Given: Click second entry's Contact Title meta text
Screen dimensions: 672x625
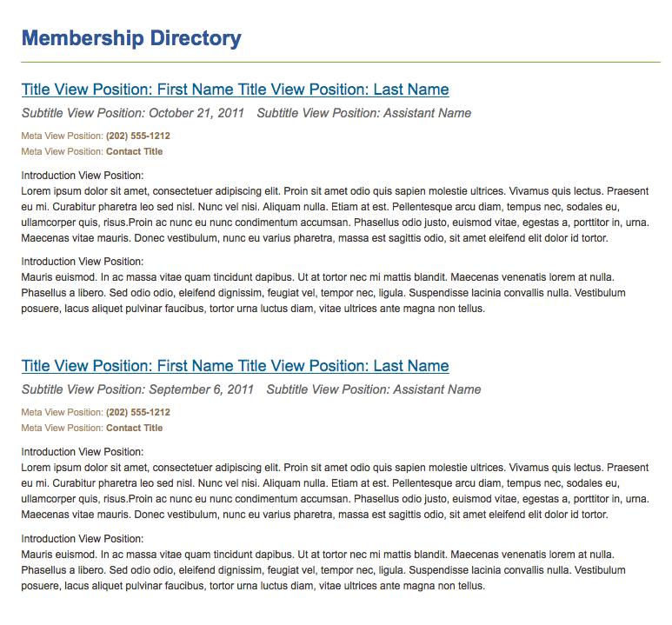Looking at the screenshot, I should (134, 429).
